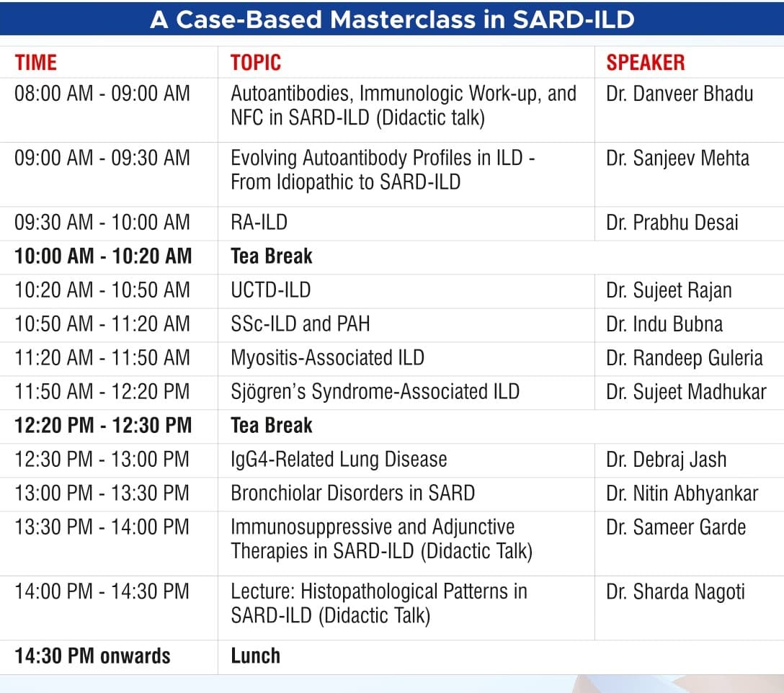The height and width of the screenshot is (693, 784).
Task: Click speaker name Dr. Nitin Abhyankar
Action: (682, 493)
